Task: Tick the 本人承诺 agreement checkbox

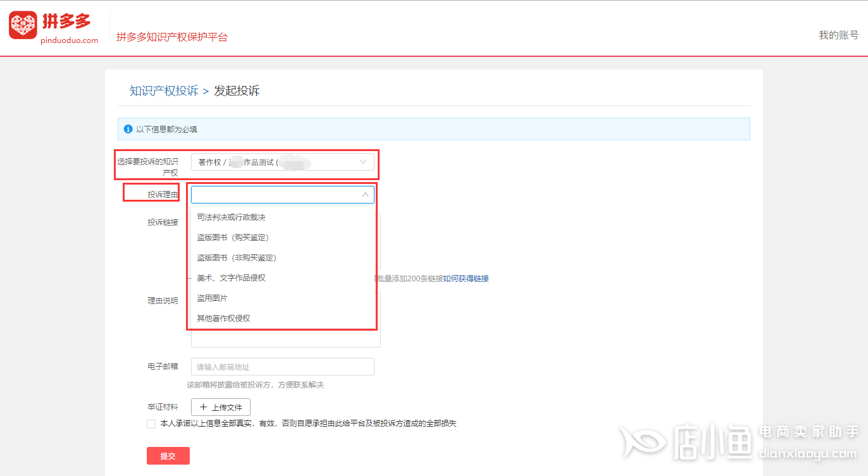Action: 151,424
